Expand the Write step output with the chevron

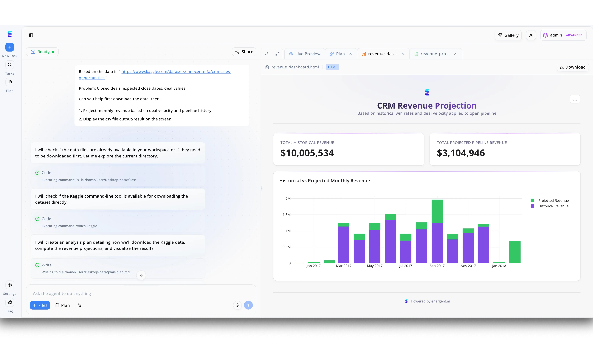tap(141, 275)
